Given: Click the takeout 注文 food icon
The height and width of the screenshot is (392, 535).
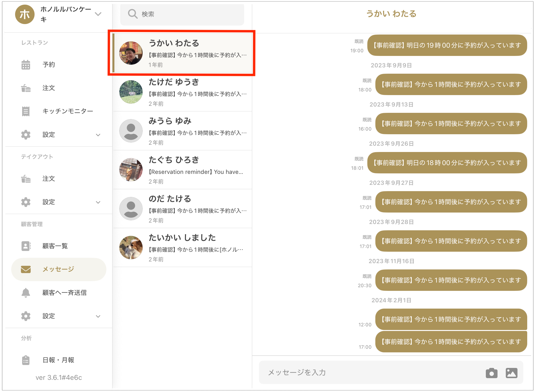Looking at the screenshot, I should [x=26, y=179].
